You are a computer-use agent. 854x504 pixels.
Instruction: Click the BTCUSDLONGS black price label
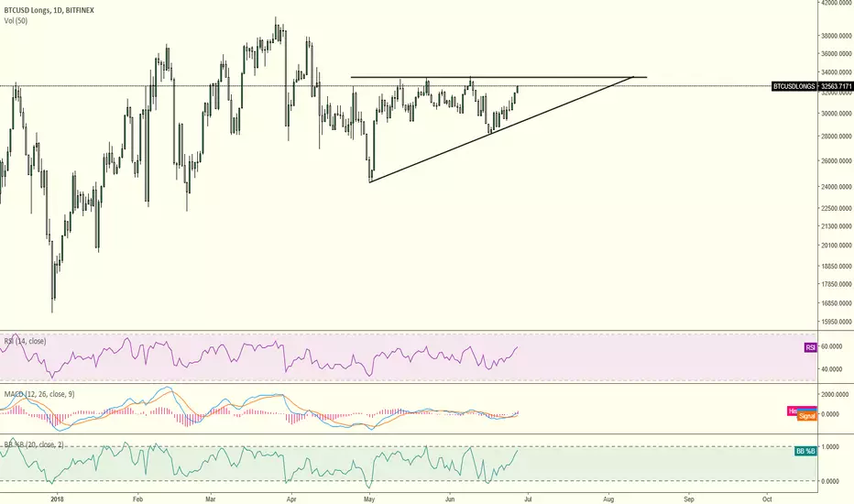click(x=794, y=86)
